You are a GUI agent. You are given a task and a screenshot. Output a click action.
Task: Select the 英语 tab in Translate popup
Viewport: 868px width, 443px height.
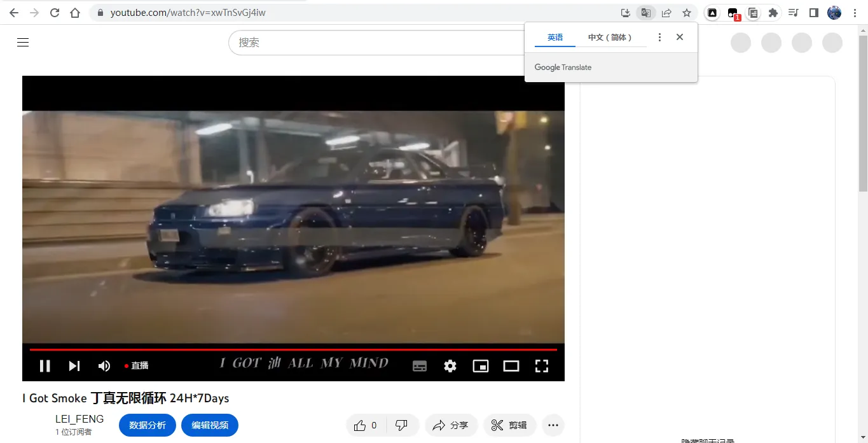tap(555, 38)
